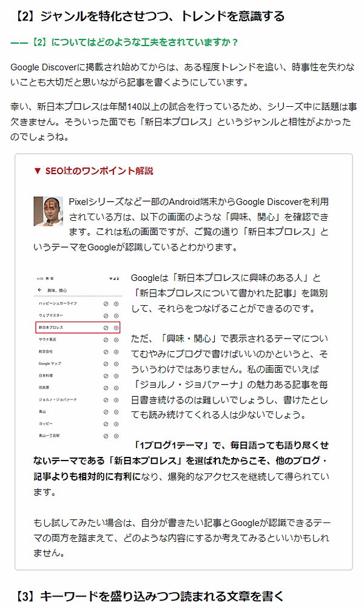
Task: Click plus icon on 青山一丁目駅 row
Action: [x=116, y=436]
